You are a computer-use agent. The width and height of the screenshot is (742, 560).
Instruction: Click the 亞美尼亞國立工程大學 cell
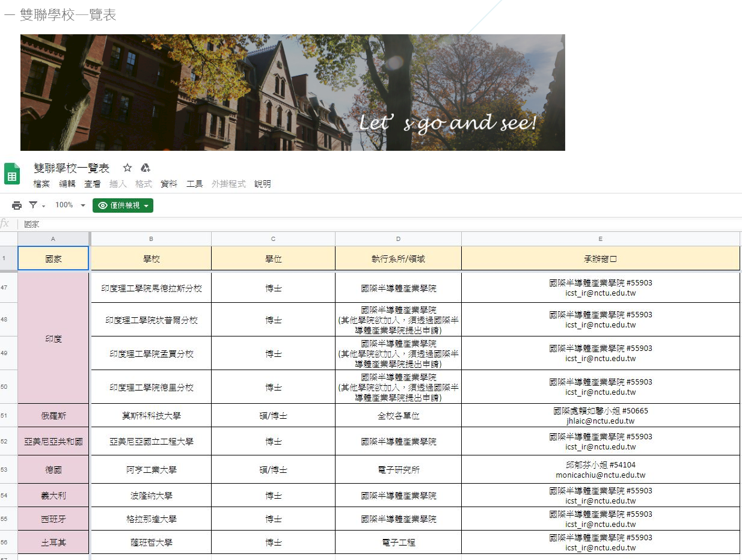tap(151, 442)
